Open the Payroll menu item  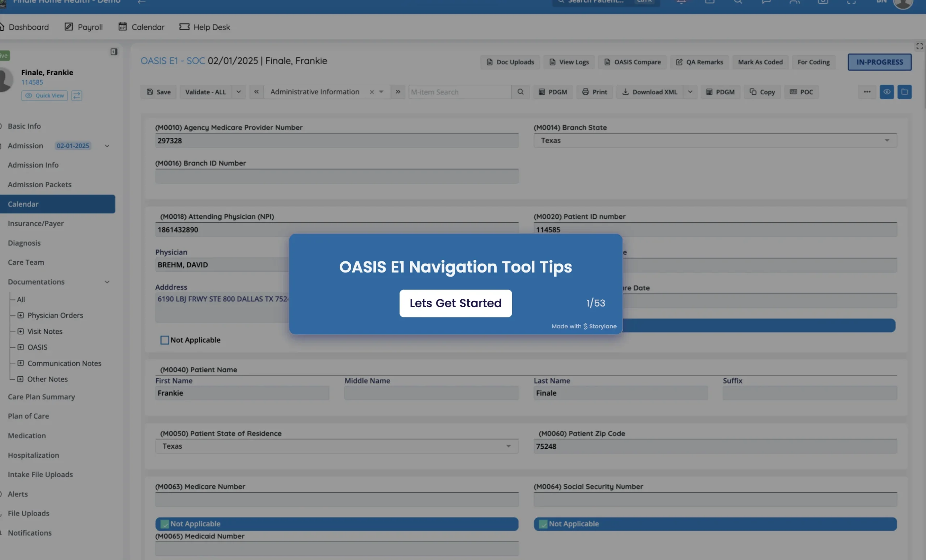pyautogui.click(x=84, y=27)
